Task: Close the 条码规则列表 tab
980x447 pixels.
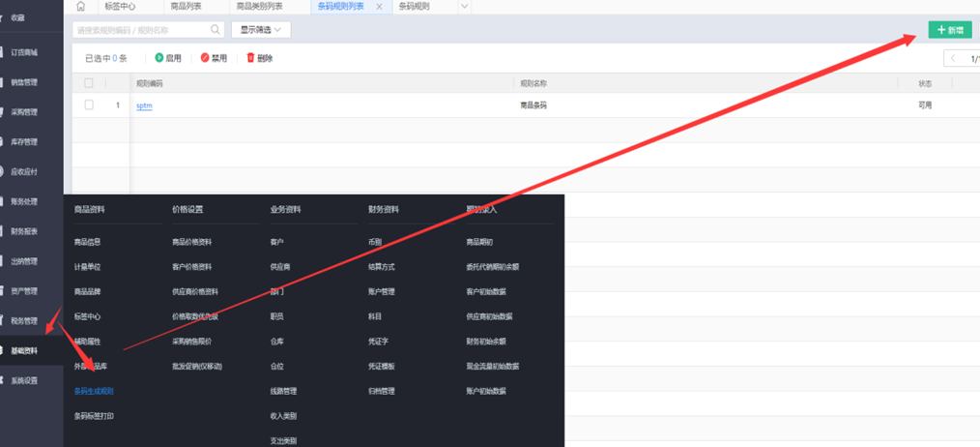Action: [379, 7]
